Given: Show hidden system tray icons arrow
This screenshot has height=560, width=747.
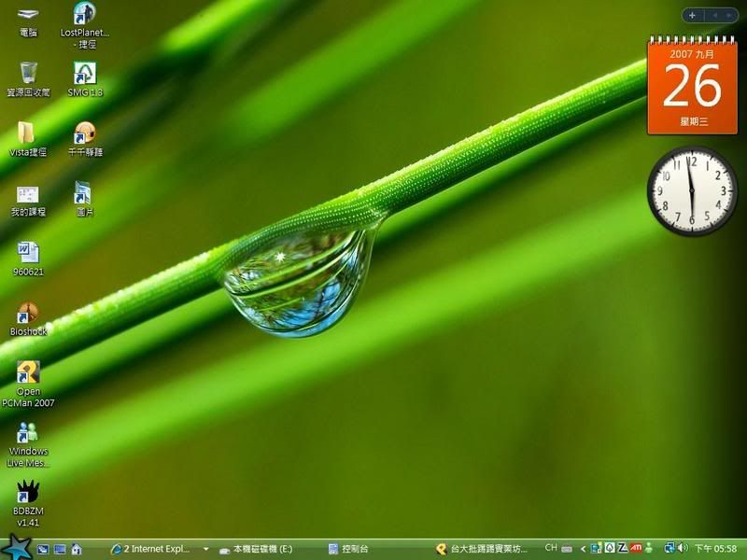Looking at the screenshot, I should pos(583,549).
